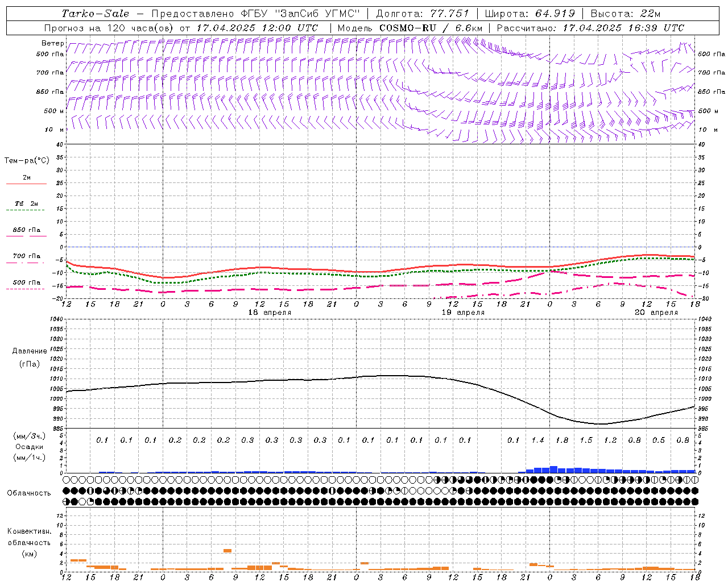Screen dimensions: 728x582
Task: Click the 700 гПа temperature legend entry
Action: coord(26,256)
